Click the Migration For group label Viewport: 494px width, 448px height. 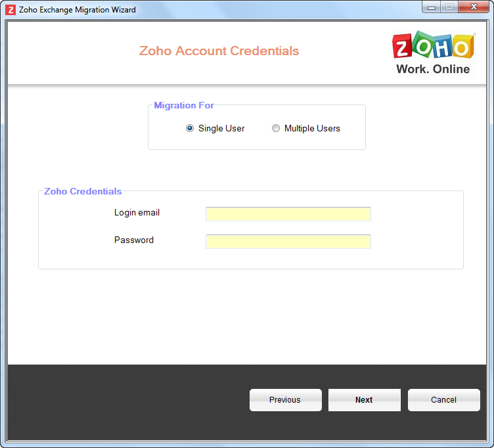pyautogui.click(x=184, y=105)
